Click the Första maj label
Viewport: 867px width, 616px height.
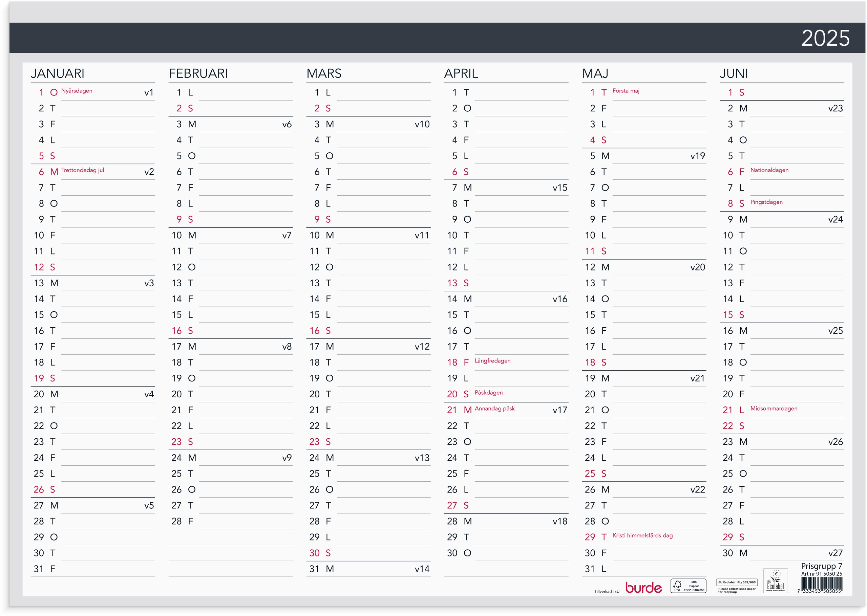pyautogui.click(x=626, y=91)
